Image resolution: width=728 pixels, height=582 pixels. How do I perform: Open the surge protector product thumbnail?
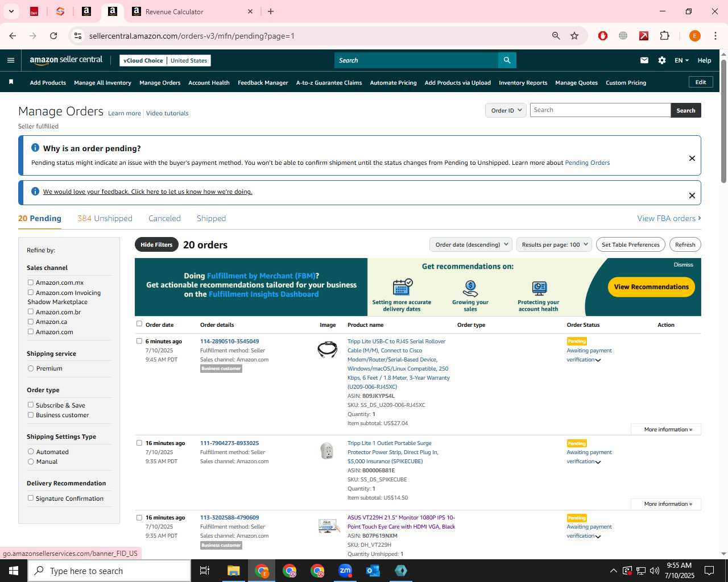point(327,451)
